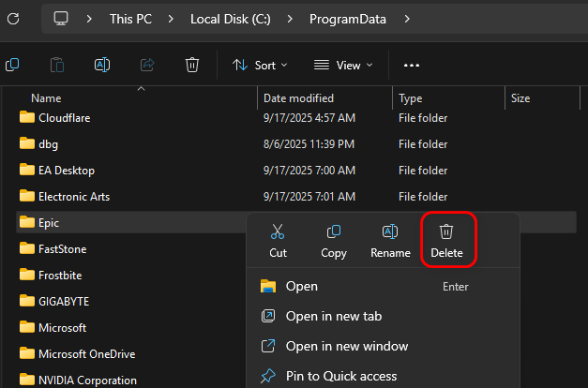
Task: Expand chevron after ProgramData in address bar
Action: pos(406,18)
